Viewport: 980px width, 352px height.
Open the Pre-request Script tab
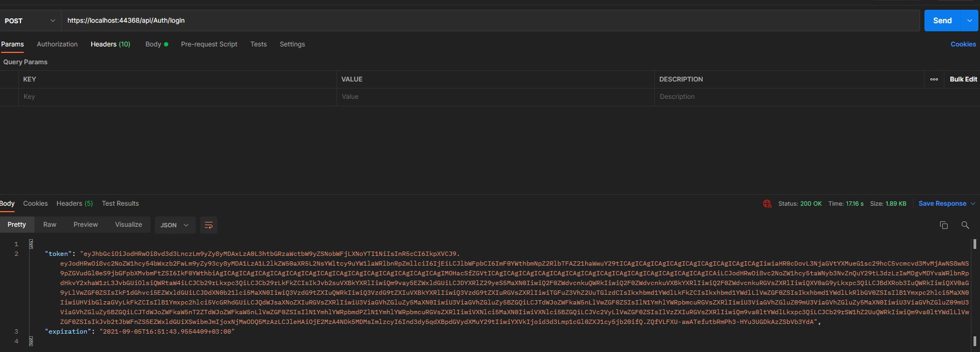click(x=209, y=44)
